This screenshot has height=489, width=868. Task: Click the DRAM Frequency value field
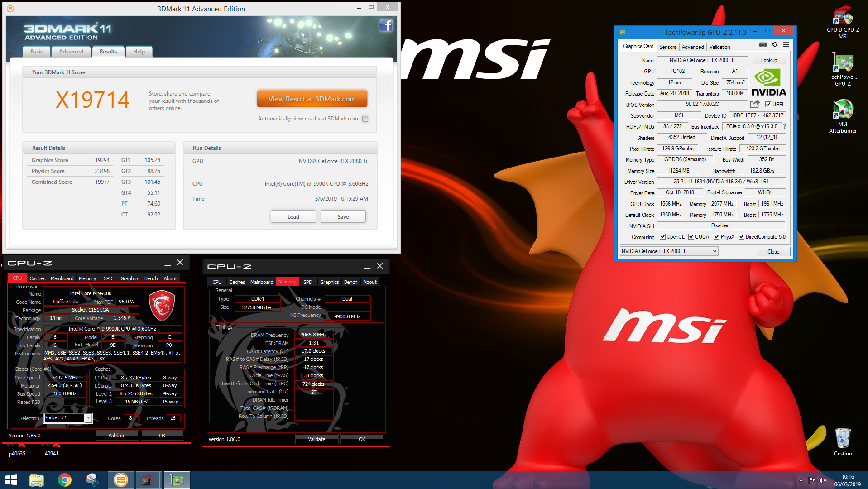(x=313, y=335)
